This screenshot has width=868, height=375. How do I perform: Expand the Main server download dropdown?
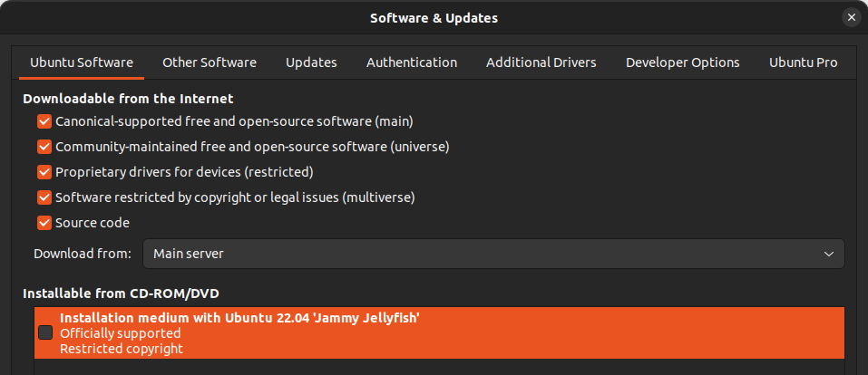pos(493,254)
